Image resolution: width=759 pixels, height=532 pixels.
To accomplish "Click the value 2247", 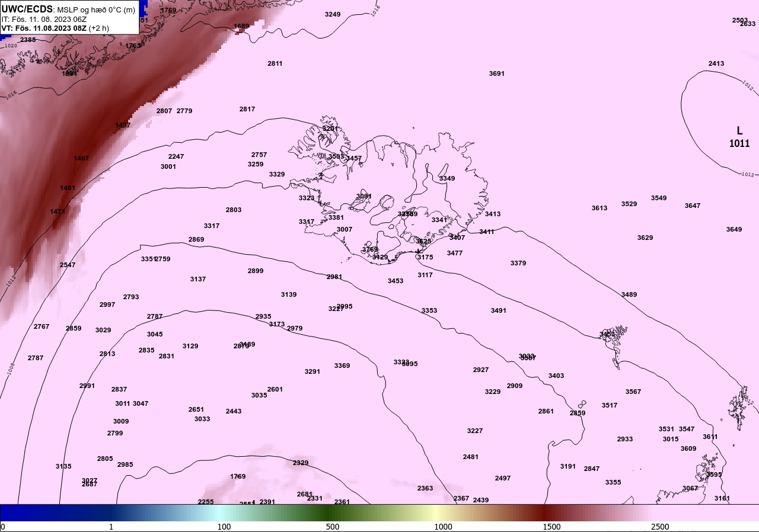I will point(176,156).
